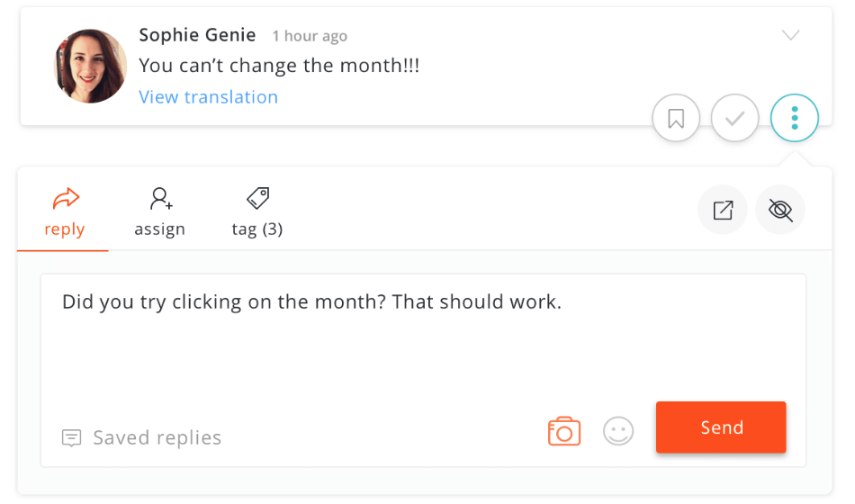Viewport: 855px width, 504px height.
Task: Click the Sophie Genie sender name
Action: point(197,35)
